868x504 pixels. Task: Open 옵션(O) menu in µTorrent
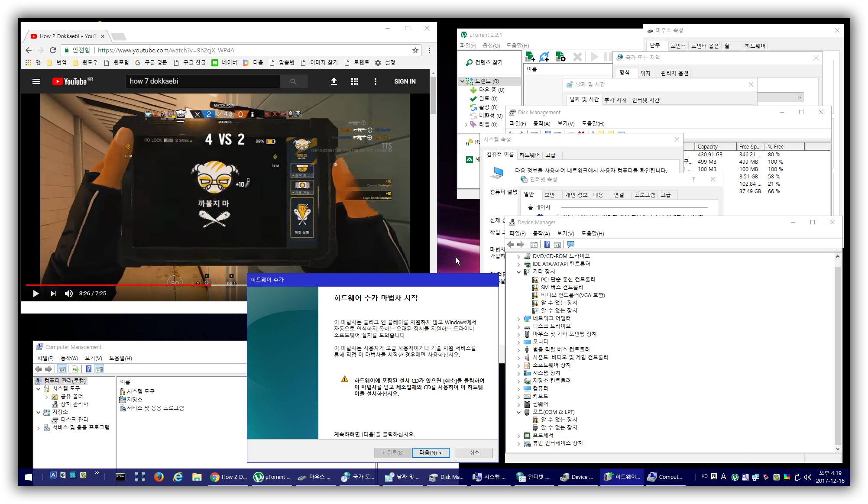tap(491, 45)
